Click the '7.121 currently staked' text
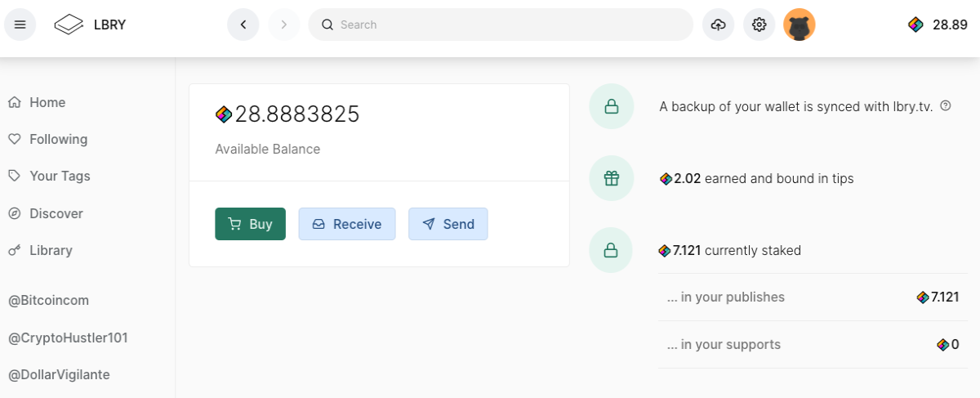This screenshot has width=980, height=398. pyautogui.click(x=730, y=250)
